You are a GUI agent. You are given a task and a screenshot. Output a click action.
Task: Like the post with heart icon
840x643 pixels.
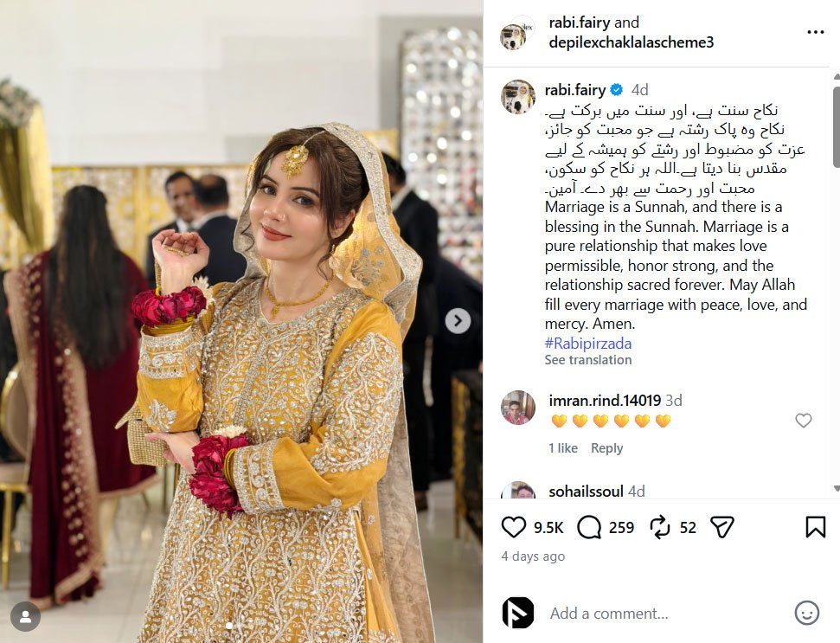pyautogui.click(x=513, y=527)
